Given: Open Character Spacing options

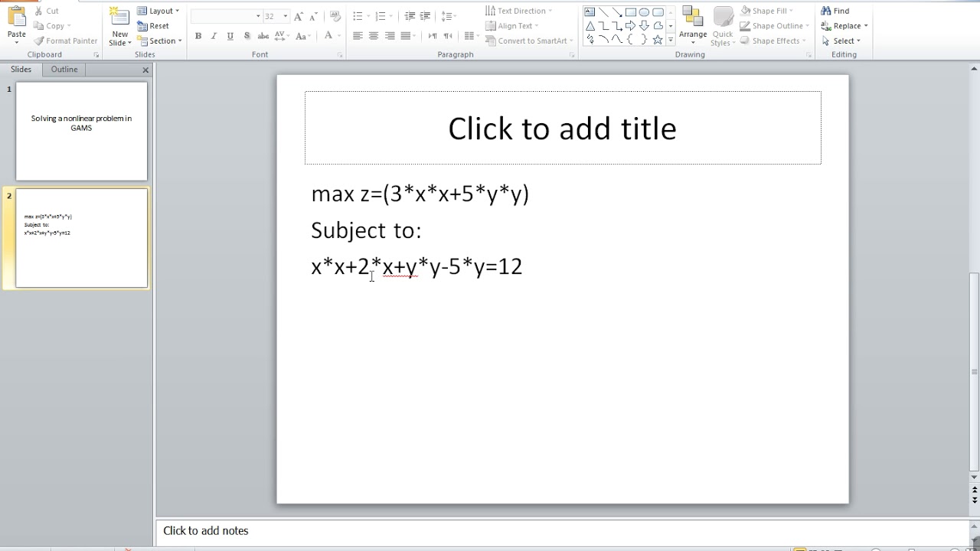Looking at the screenshot, I should (x=281, y=36).
